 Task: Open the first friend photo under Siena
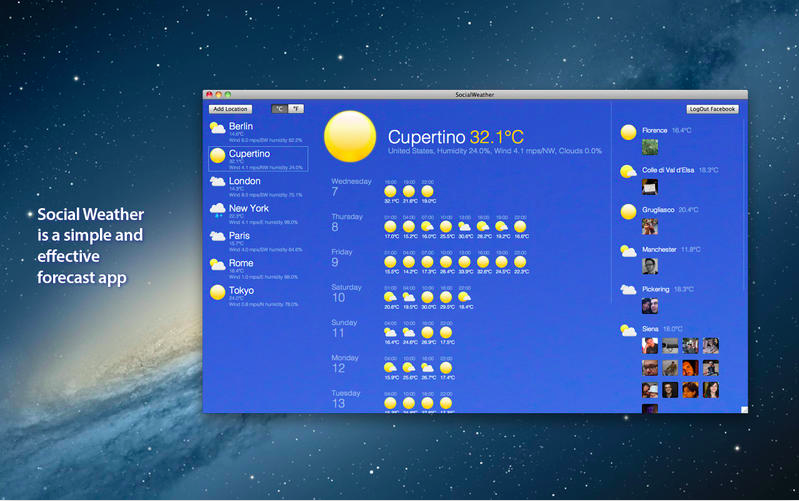[650, 346]
